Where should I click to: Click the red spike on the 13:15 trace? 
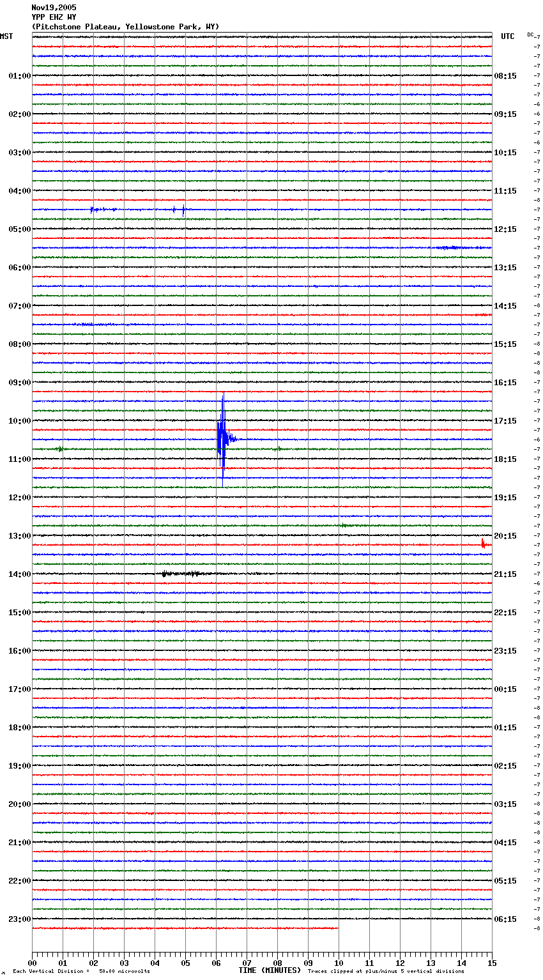pyautogui.click(x=483, y=544)
